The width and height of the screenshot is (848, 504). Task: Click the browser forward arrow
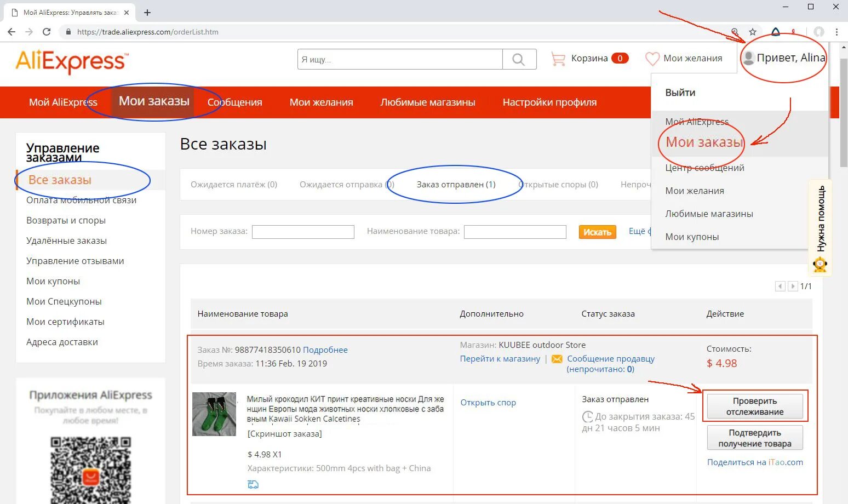click(29, 32)
